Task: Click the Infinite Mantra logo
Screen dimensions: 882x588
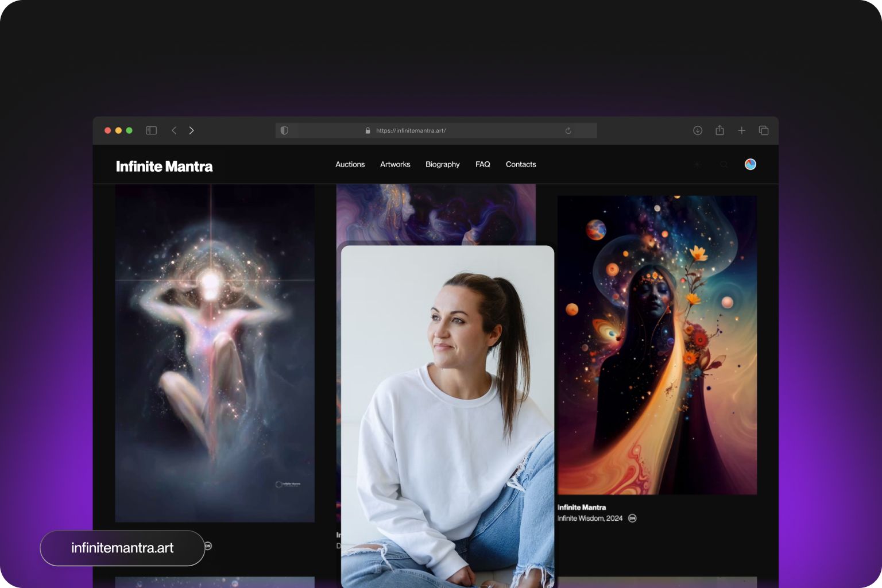Action: 164,167
